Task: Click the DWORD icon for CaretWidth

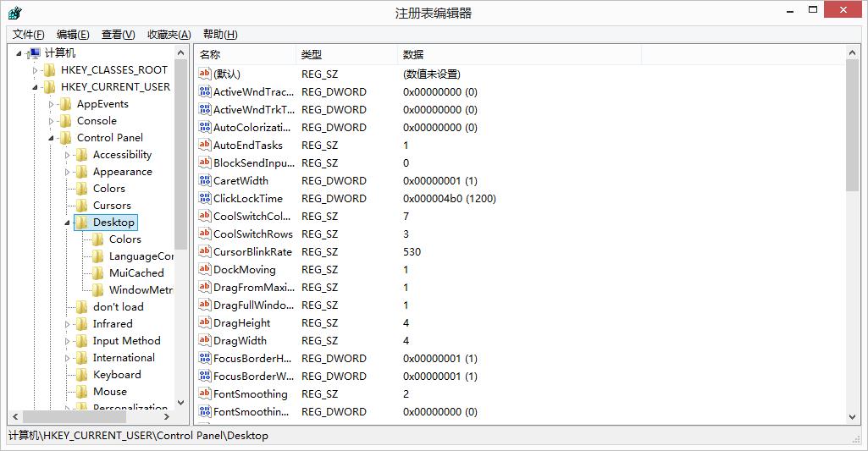Action: tap(205, 180)
